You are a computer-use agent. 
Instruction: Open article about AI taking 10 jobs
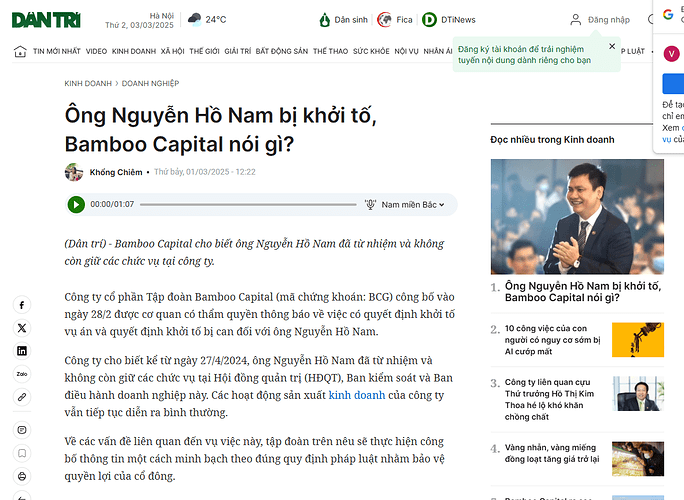click(x=552, y=339)
